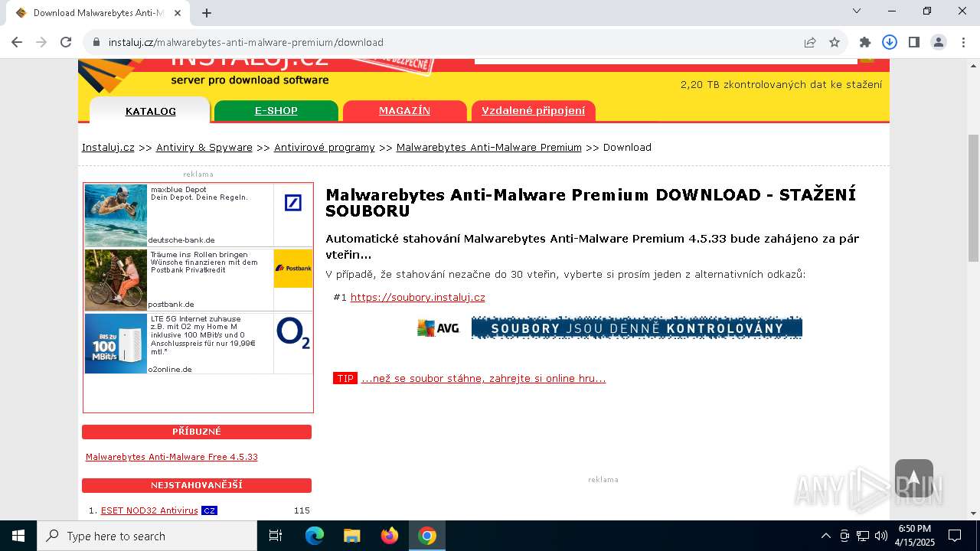
Task: Click alternative link soubory.instaluj.cz
Action: click(x=417, y=297)
